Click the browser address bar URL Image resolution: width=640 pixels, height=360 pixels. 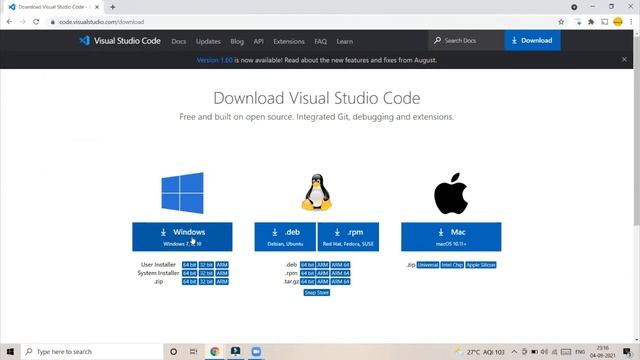[102, 22]
